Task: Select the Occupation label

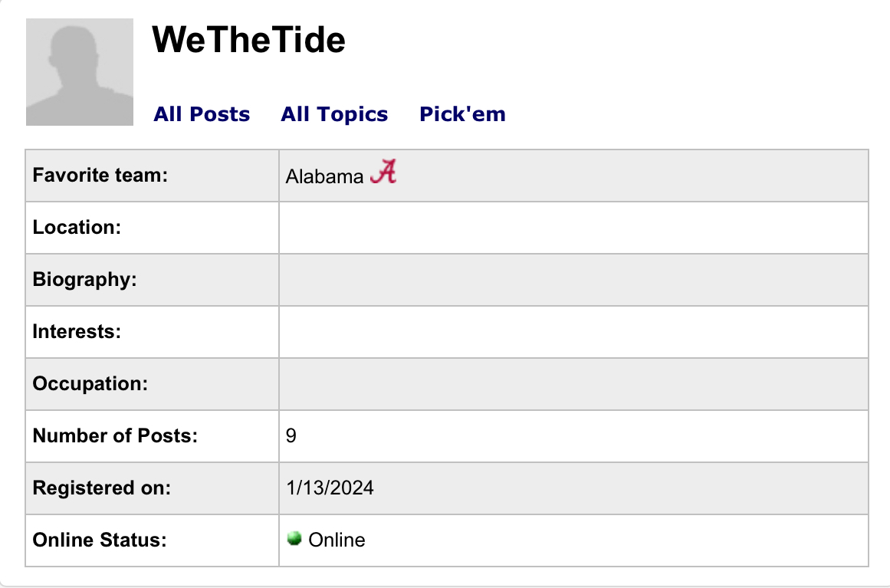Action: pyautogui.click(x=90, y=383)
